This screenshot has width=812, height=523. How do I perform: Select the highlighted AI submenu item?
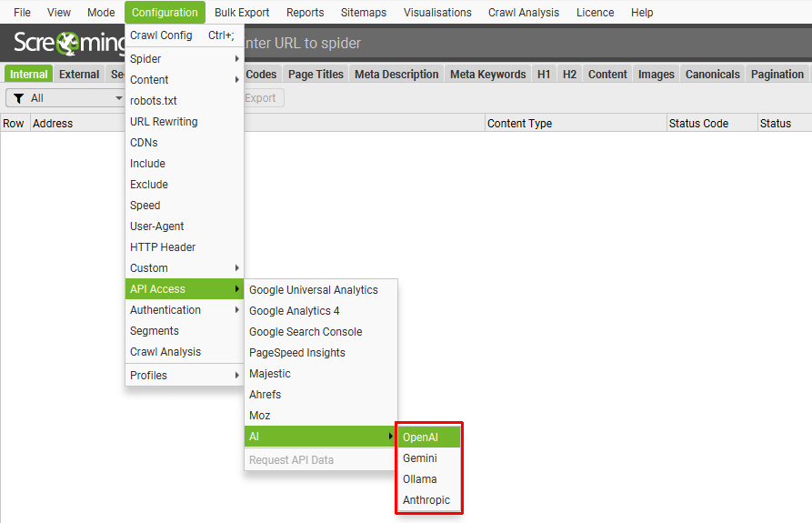321,437
